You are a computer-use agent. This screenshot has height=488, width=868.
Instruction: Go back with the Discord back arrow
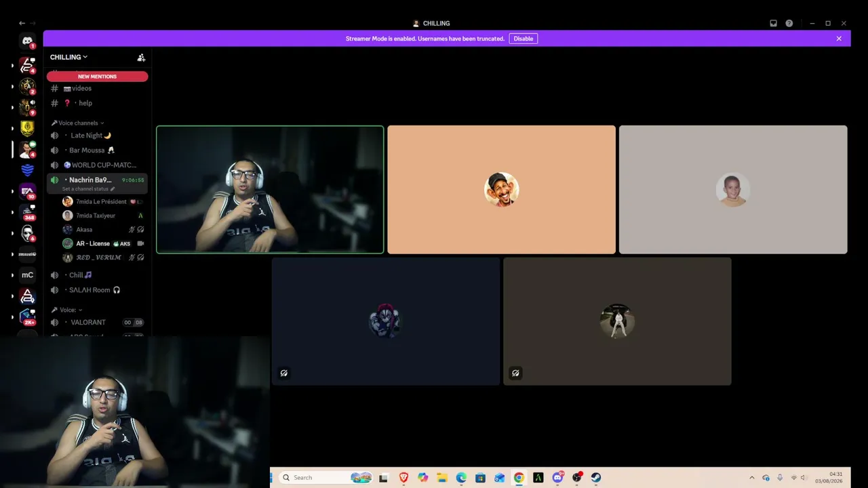22,23
